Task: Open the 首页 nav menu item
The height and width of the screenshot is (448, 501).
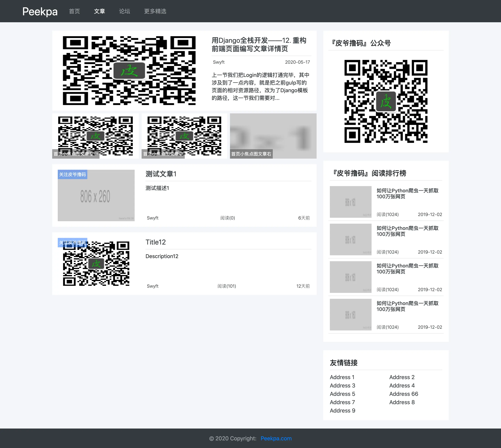Action: 74,11
